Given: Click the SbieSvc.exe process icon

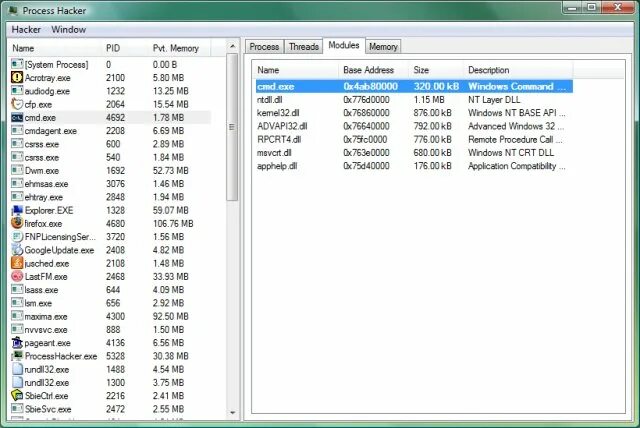Looking at the screenshot, I should tap(17, 408).
